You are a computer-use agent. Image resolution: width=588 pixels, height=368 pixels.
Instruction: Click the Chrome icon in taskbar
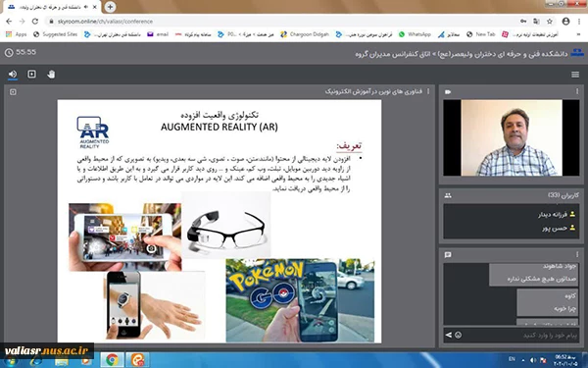(112, 360)
